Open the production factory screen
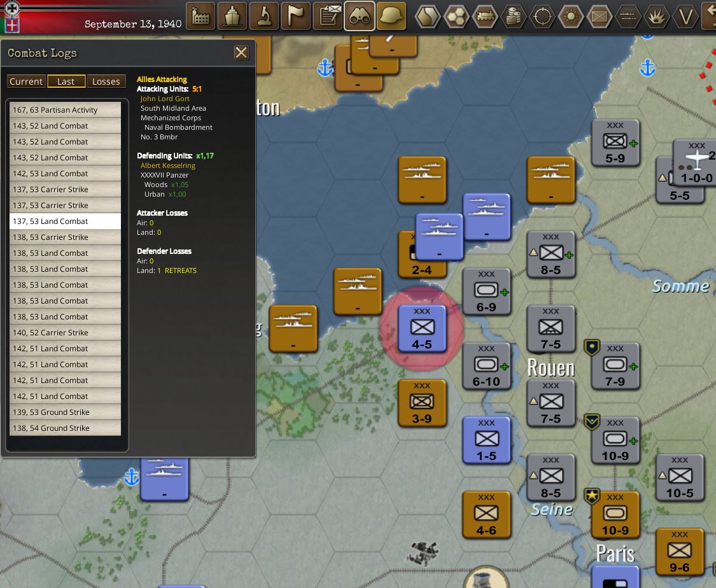 coord(200,16)
